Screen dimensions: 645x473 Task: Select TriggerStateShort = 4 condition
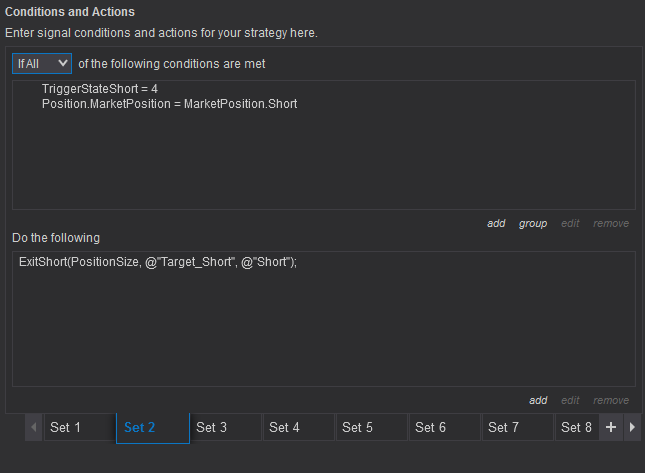[x=100, y=89]
